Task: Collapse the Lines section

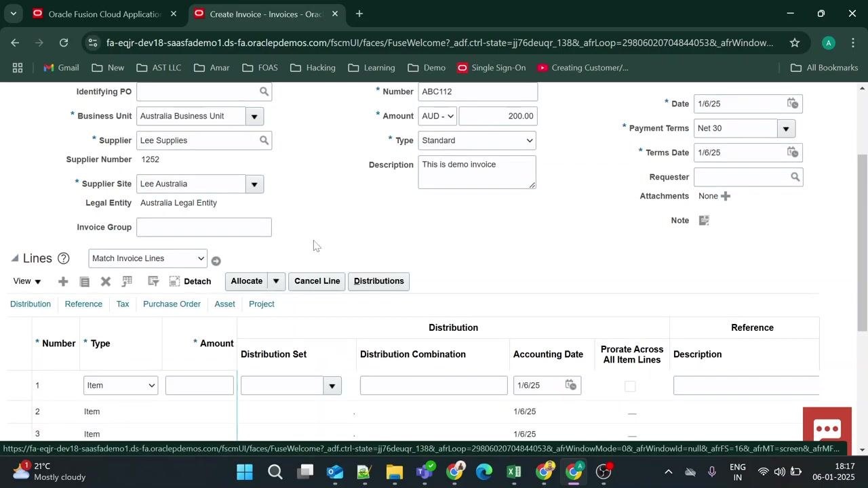Action: click(x=15, y=258)
